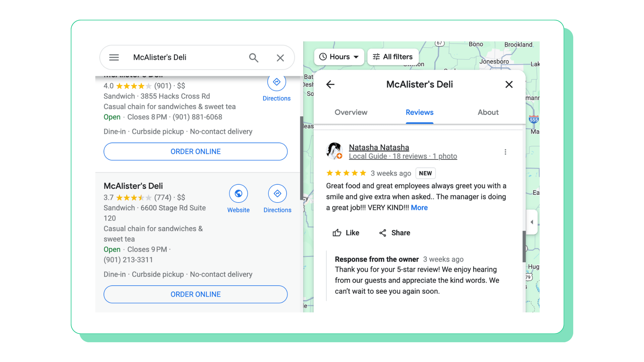Share Natasha Natasha's review
The height and width of the screenshot is (362, 644).
pos(394,233)
